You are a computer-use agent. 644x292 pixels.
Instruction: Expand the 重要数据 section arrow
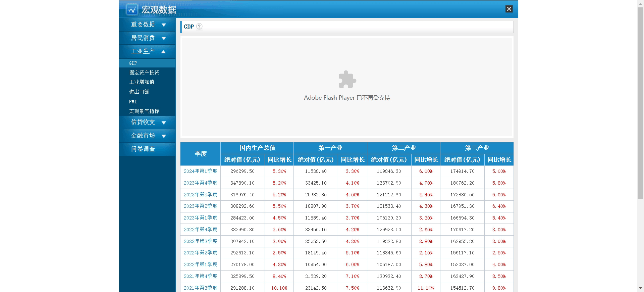[x=164, y=25]
